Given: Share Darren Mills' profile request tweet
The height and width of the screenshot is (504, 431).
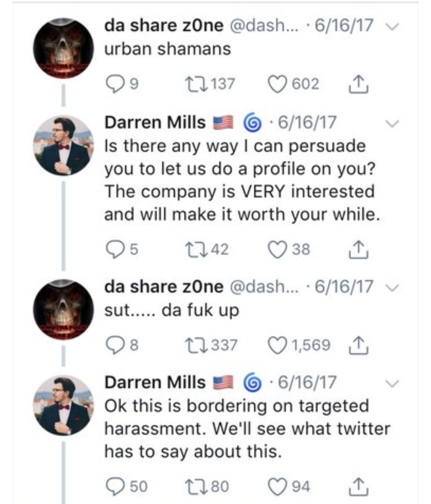Looking at the screenshot, I should tap(358, 250).
